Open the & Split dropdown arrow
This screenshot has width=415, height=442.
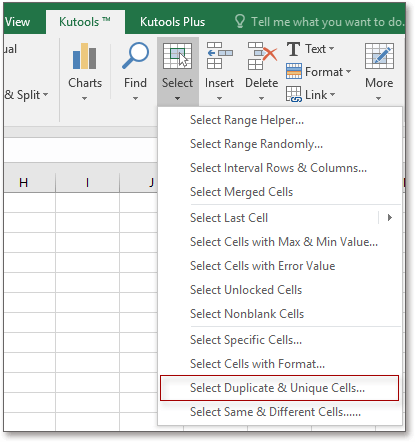click(45, 95)
